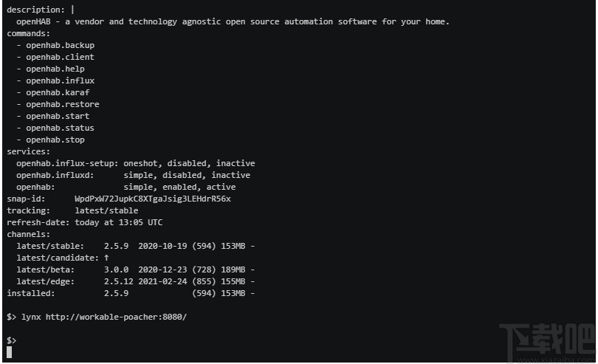Click the openhab.influx command line
Viewport: 598px width, 364px height.
(x=60, y=80)
